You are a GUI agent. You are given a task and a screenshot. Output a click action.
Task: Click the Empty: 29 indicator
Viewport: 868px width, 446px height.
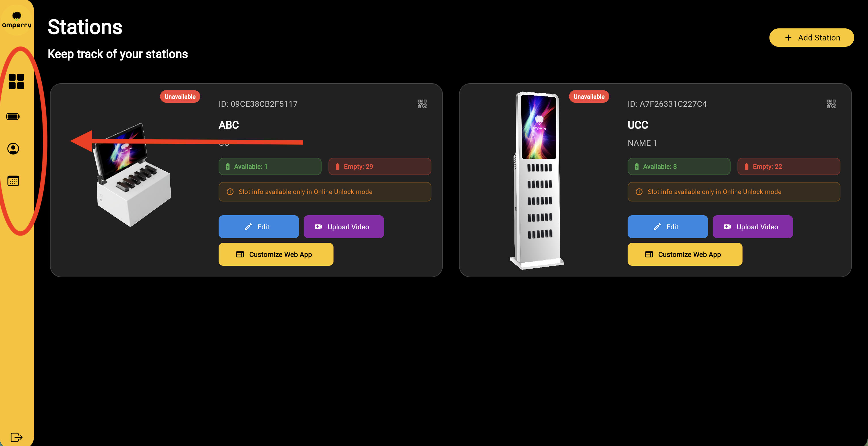coord(380,167)
